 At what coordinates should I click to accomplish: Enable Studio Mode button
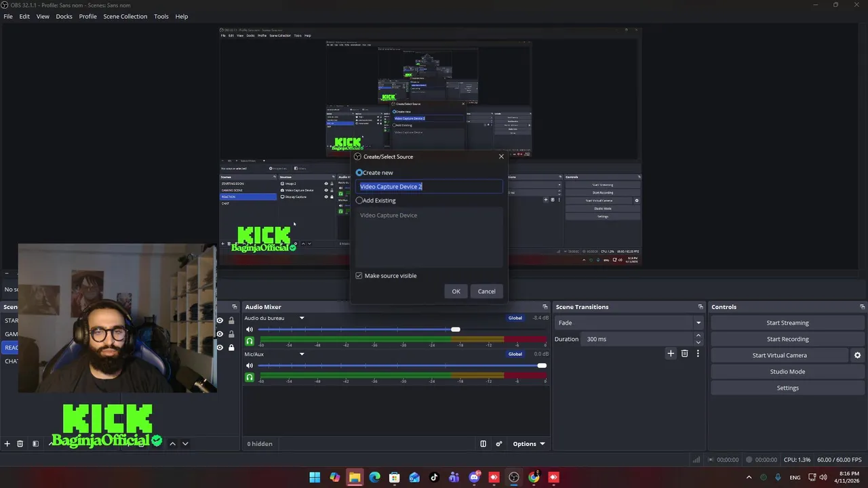(787, 371)
